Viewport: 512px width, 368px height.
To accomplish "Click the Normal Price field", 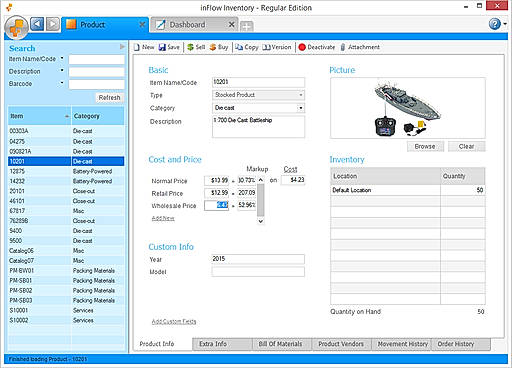I will [217, 180].
